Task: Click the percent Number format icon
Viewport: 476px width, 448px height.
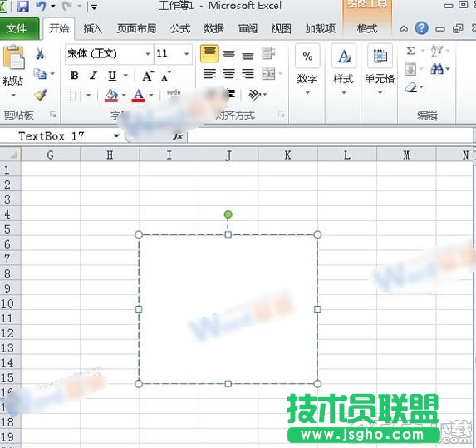Action: [307, 56]
